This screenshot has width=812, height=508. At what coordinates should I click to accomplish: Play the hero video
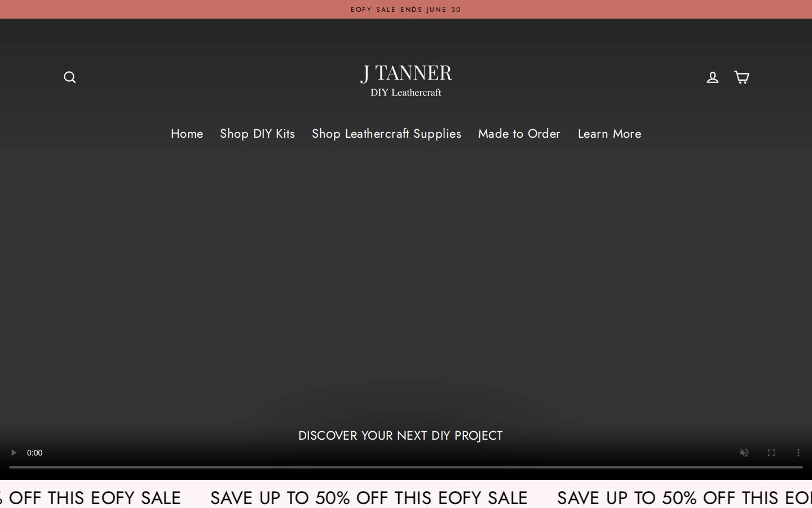coord(14,453)
